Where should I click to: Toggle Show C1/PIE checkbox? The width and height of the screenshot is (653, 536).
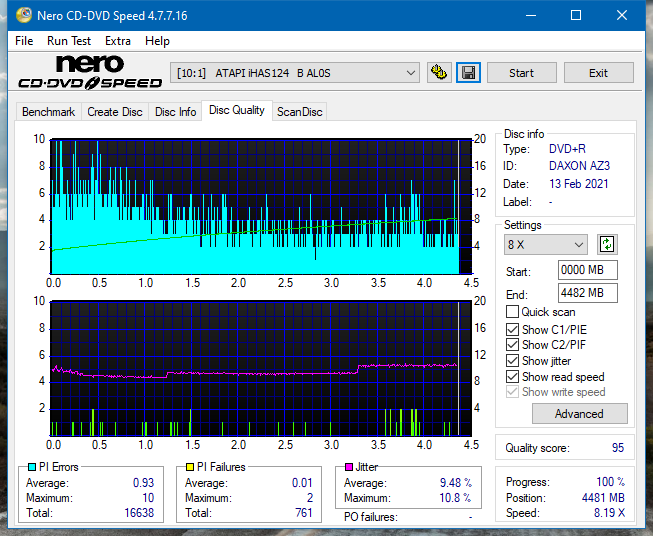(512, 329)
